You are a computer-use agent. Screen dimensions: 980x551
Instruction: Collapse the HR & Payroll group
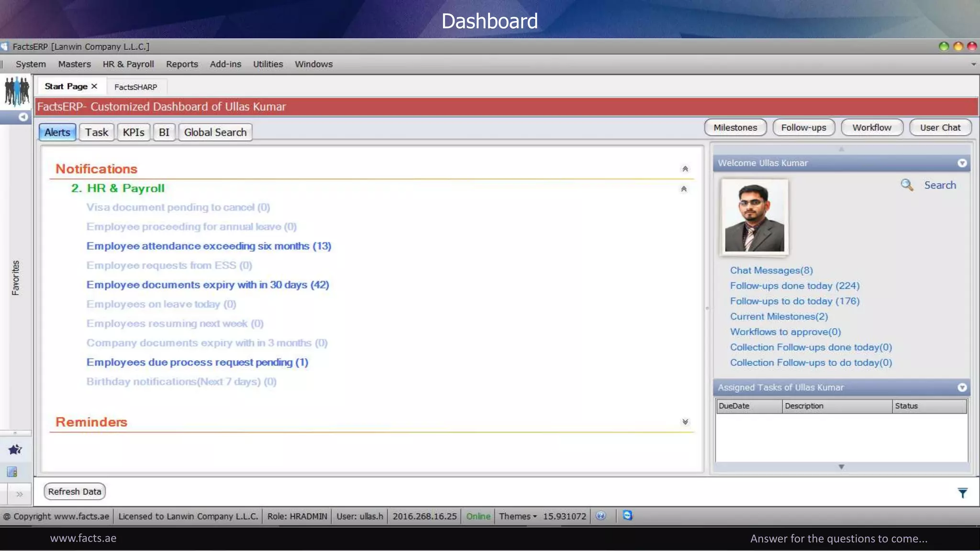coord(684,189)
